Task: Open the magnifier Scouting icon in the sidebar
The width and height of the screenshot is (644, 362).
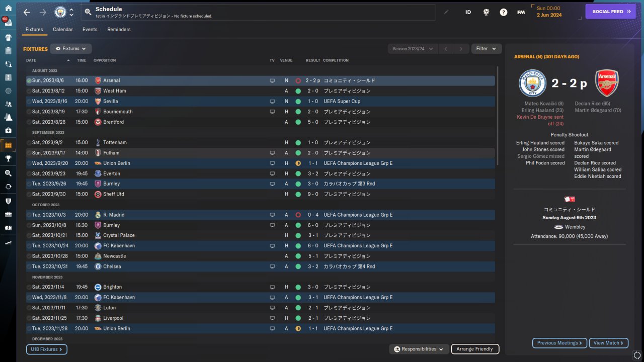Action: pos(8,173)
